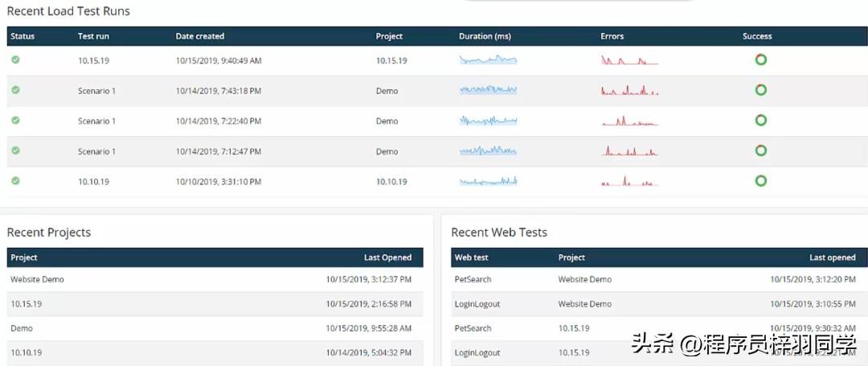The image size is (868, 366).
Task: Sort web tests by Web test column
Action: pyautogui.click(x=471, y=257)
